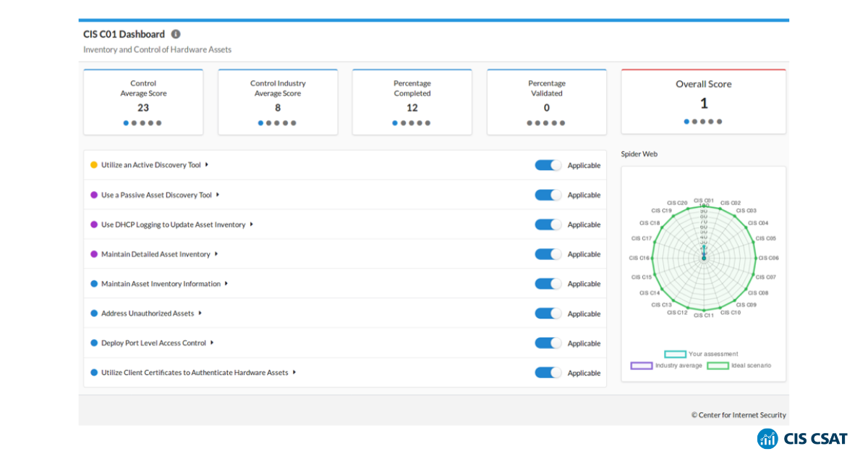Select the Percentage Completed card
The width and height of the screenshot is (868, 454).
pos(412,101)
